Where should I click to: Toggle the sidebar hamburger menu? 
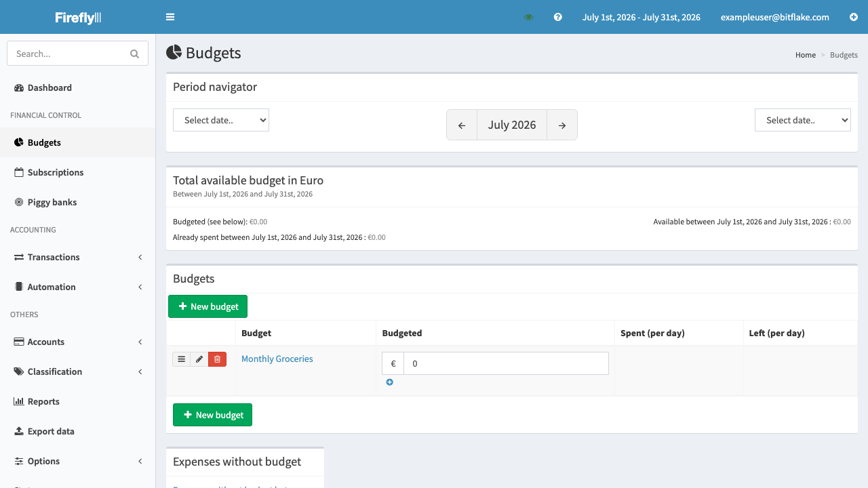[x=170, y=17]
